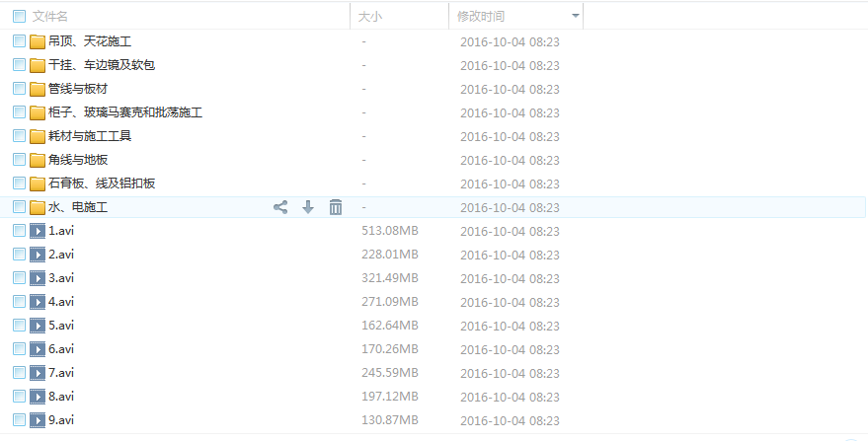The image size is (868, 441).
Task: Click the video icon of 9.avi
Action: (x=38, y=420)
